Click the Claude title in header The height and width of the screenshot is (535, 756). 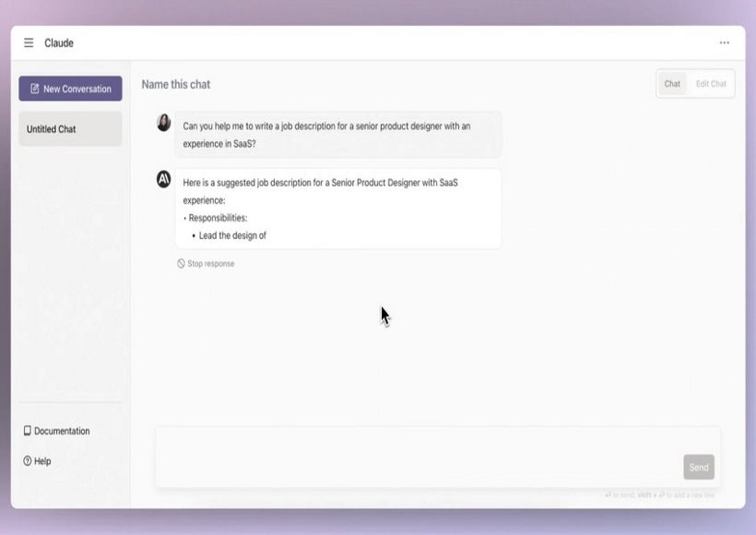coord(59,43)
